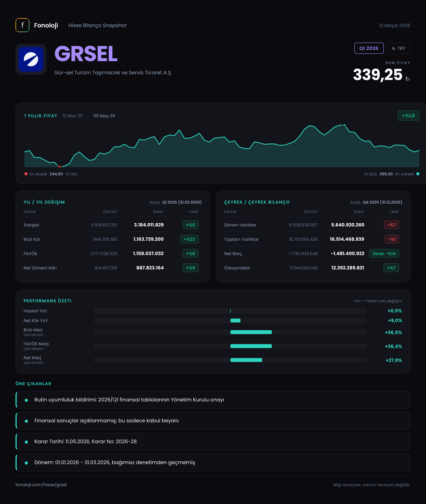Click the bullet dot of 'Rutin uyumluluk' item
This screenshot has height=504, width=426.
(x=26, y=400)
